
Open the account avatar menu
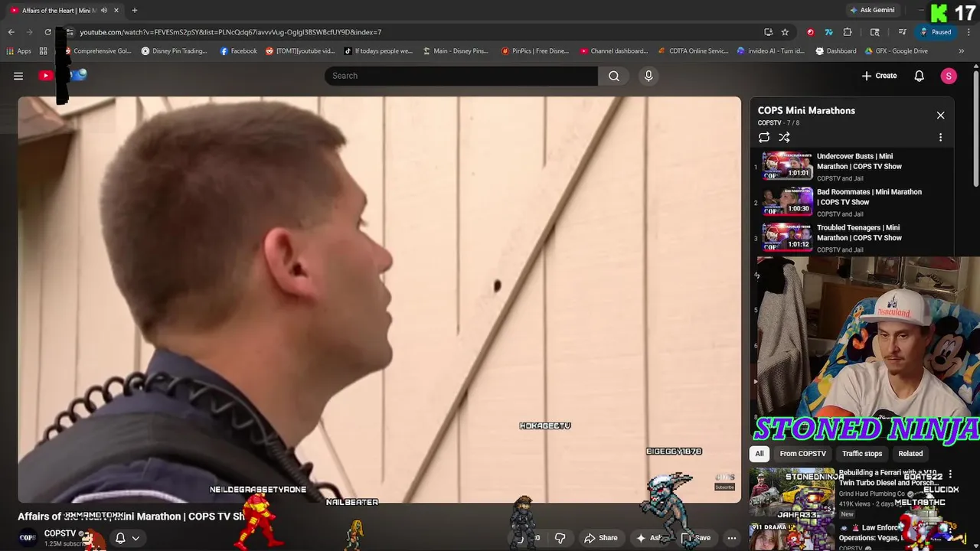(949, 76)
